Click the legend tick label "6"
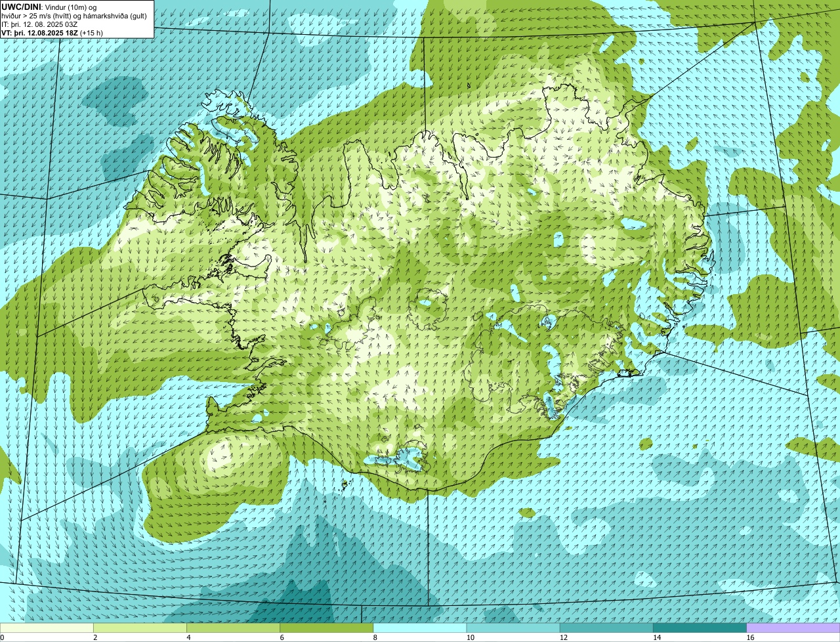840x642 pixels. click(282, 637)
